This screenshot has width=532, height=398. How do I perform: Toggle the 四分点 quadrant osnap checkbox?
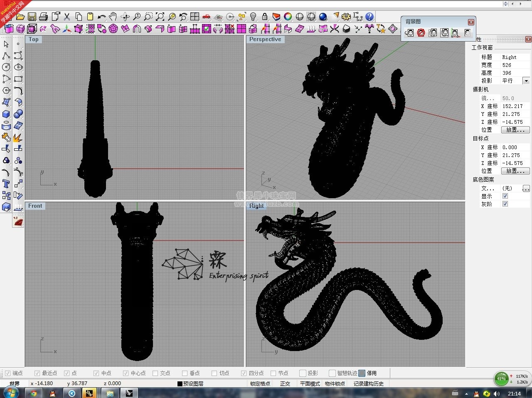[244, 373]
